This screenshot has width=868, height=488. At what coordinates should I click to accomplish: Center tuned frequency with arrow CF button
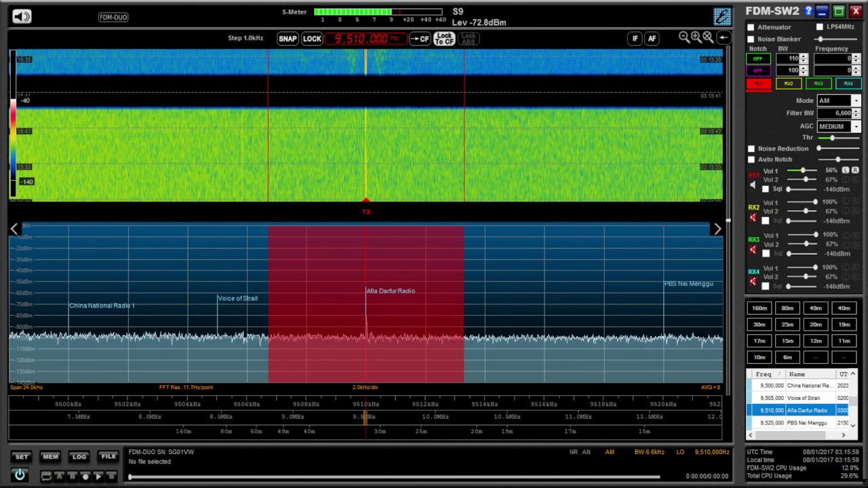point(420,39)
